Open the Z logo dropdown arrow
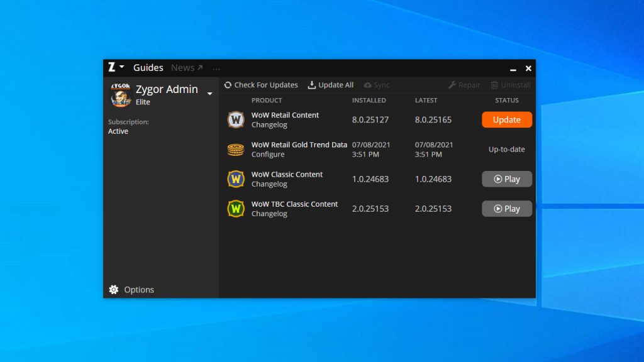Viewport: 644px width, 362px height. coord(121,67)
